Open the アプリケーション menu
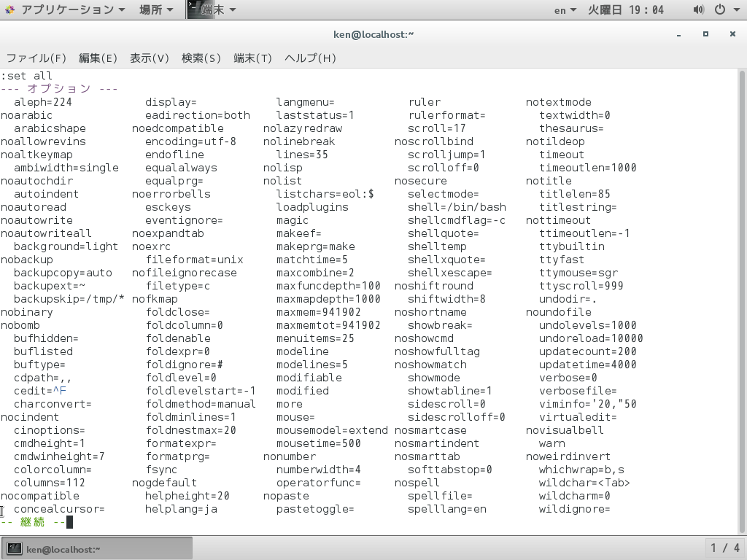This screenshot has height=560, width=747. point(72,9)
